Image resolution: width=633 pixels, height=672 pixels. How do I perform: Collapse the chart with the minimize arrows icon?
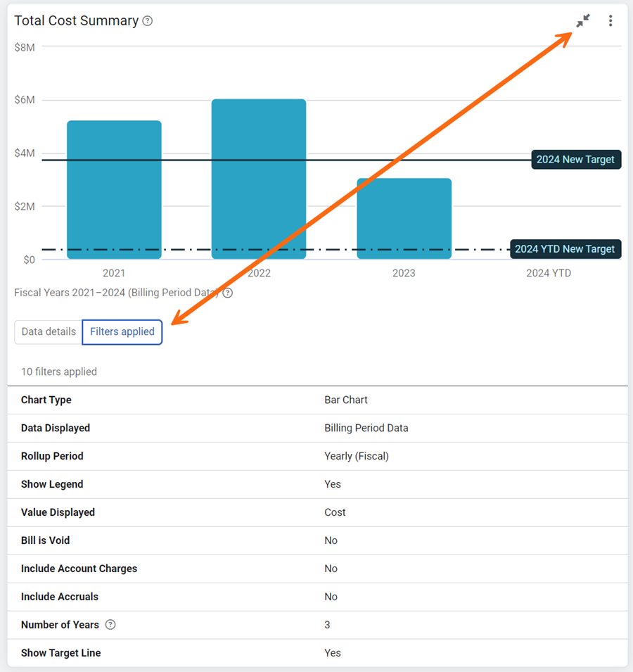[583, 20]
